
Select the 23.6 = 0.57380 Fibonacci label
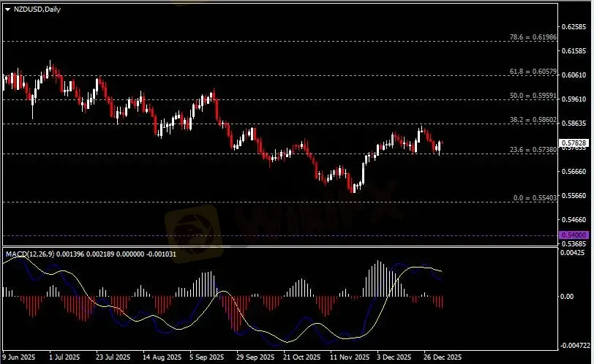(533, 150)
